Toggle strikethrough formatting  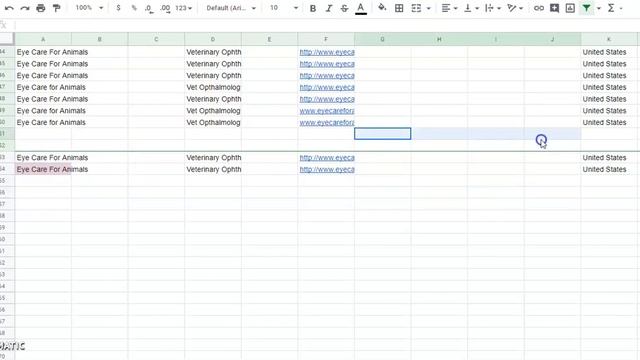coord(344,8)
